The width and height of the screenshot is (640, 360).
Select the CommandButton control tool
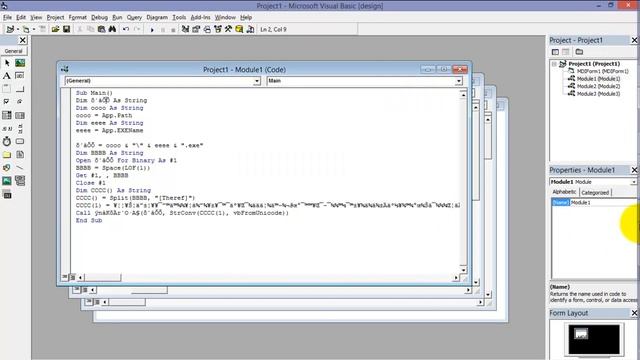(20, 89)
